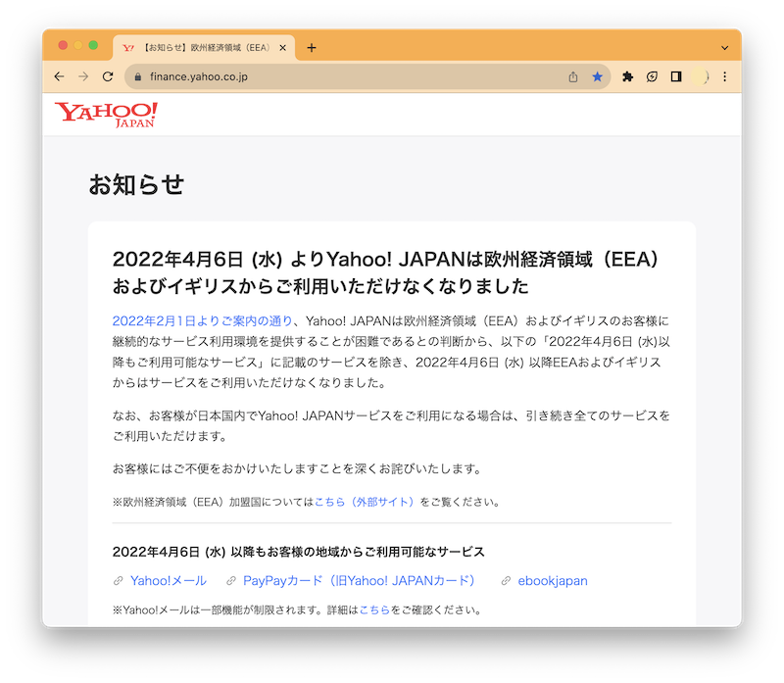
Task: Open the Yahoo!メール link
Action: coord(168,580)
